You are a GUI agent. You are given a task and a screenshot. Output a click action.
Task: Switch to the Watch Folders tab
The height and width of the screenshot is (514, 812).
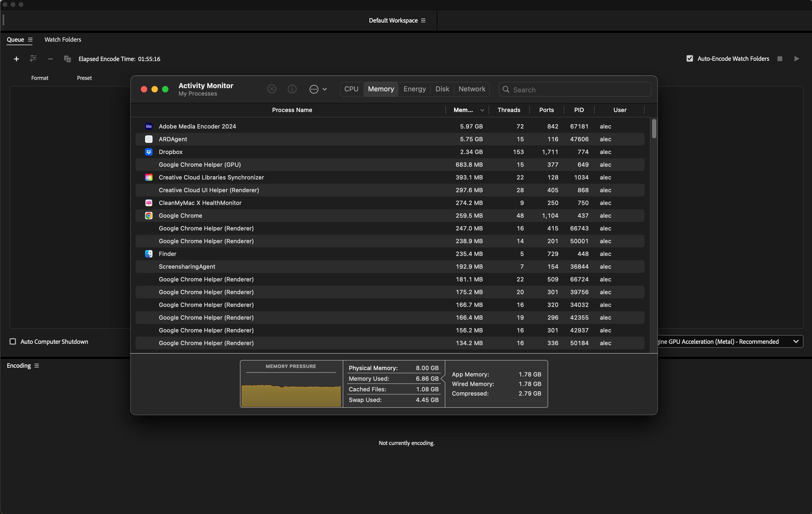(x=63, y=40)
